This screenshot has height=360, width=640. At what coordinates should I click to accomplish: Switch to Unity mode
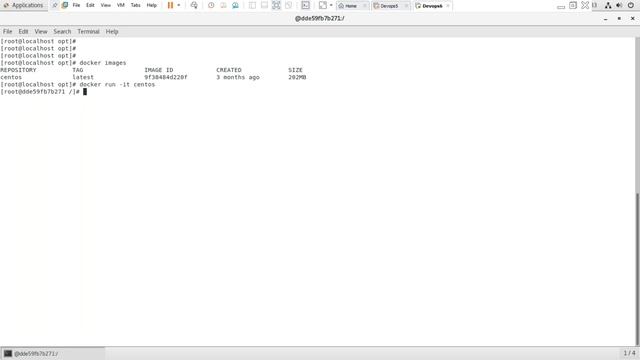point(289,5)
